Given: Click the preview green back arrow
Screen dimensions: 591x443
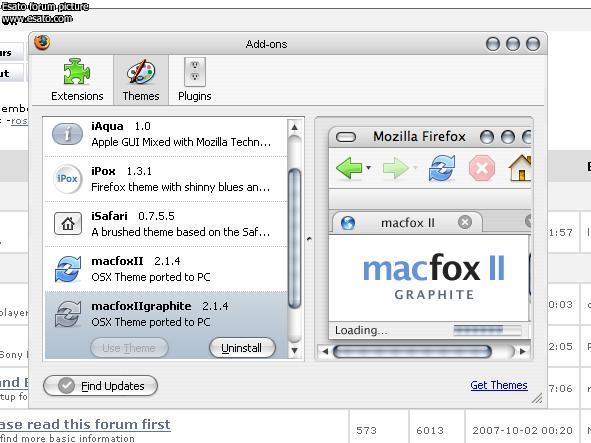Looking at the screenshot, I should 349,168.
